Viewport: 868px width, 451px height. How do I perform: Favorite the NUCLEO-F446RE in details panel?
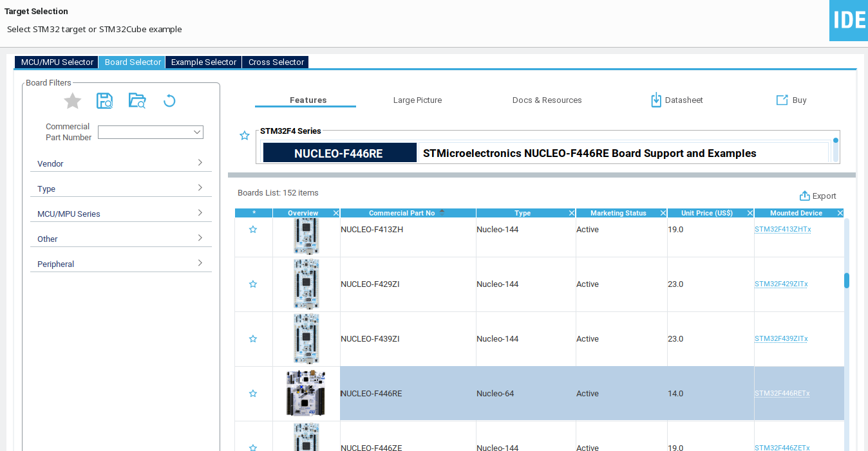(245, 136)
